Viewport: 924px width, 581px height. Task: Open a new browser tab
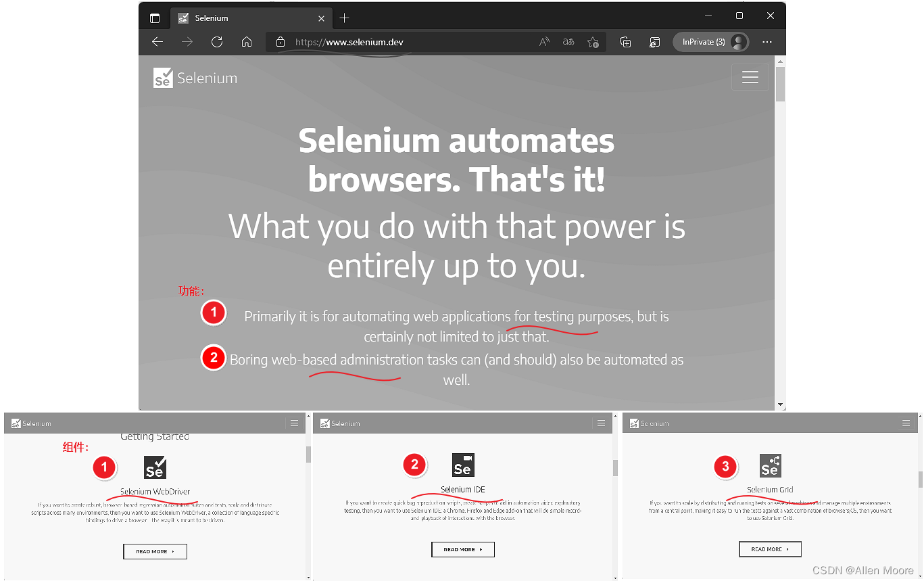click(x=345, y=18)
